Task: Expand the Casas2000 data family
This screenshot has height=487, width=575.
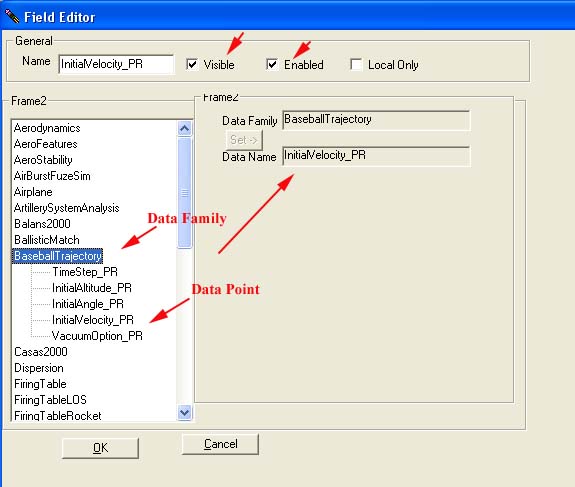Action: pyautogui.click(x=41, y=352)
